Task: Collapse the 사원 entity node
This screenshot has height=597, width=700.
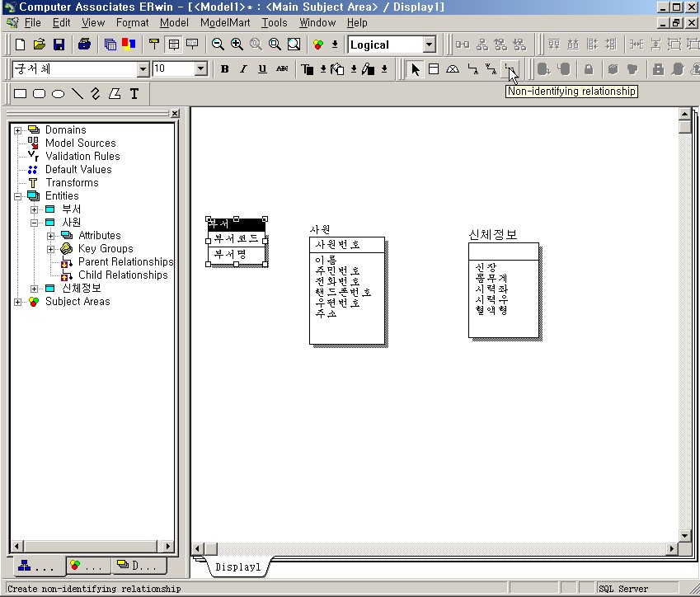Action: [x=34, y=223]
